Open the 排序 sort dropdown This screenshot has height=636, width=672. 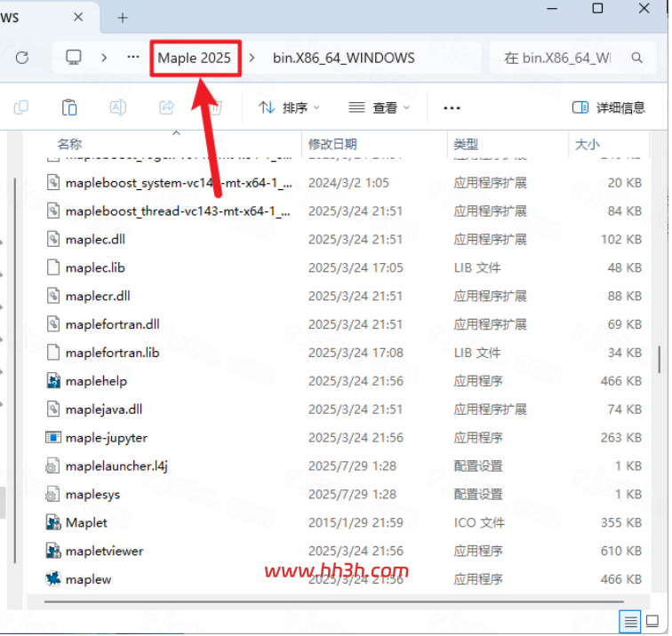click(289, 107)
